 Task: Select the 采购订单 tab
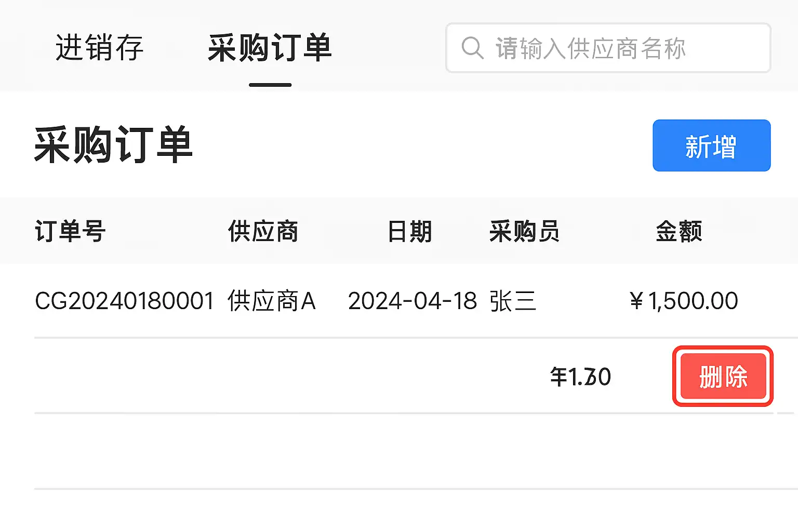pyautogui.click(x=270, y=48)
